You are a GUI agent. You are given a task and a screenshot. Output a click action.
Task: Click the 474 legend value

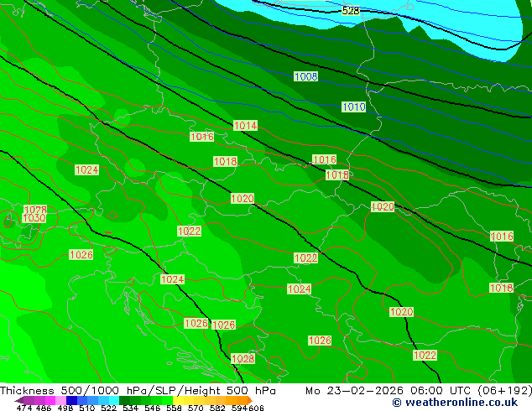pos(24,408)
